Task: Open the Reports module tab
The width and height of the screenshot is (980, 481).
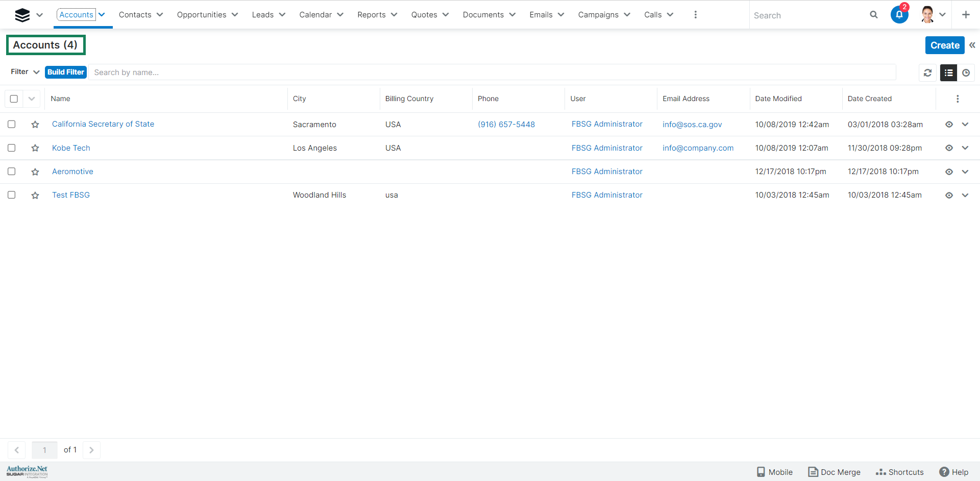Action: point(371,15)
